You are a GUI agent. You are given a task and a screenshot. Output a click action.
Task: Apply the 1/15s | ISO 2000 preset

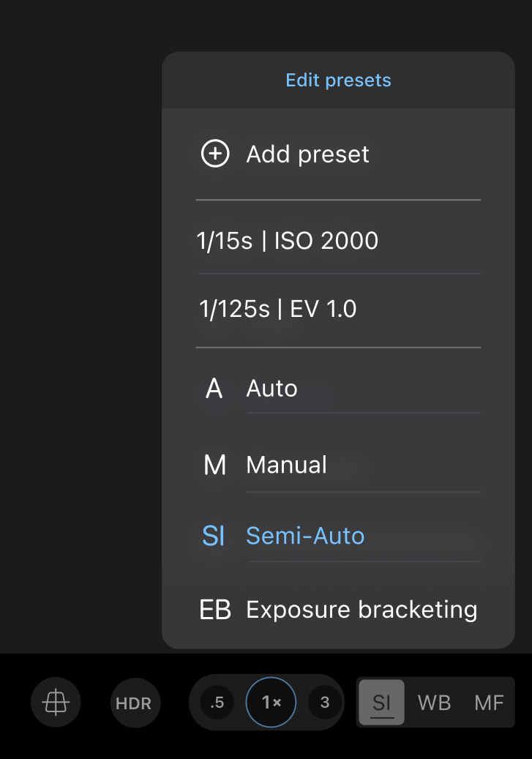(x=287, y=241)
